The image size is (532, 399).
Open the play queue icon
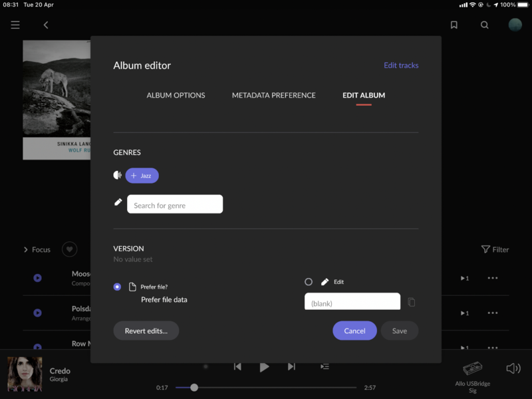tap(325, 366)
